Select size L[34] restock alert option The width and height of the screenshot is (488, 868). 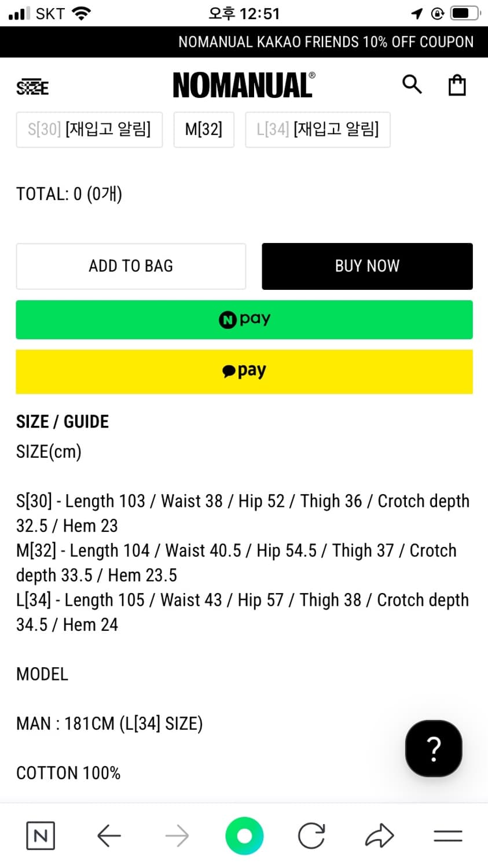(x=317, y=130)
